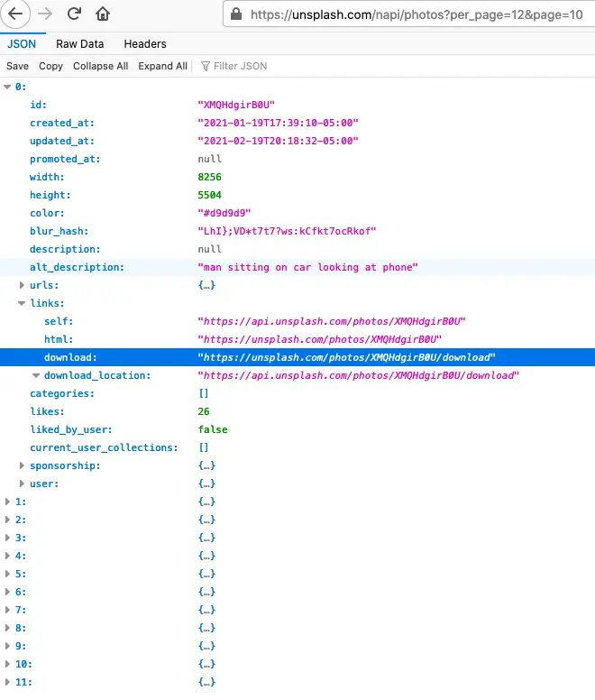Select the highlighted download row

point(297,357)
